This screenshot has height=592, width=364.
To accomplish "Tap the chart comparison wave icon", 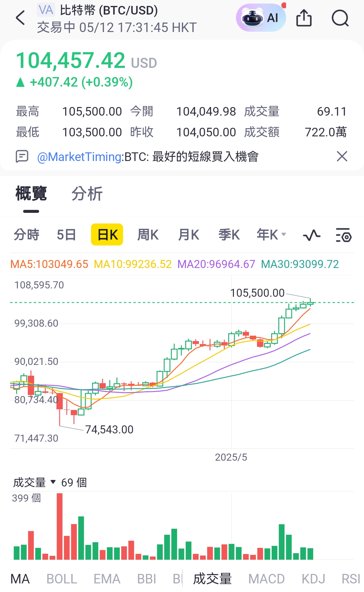I will (312, 235).
